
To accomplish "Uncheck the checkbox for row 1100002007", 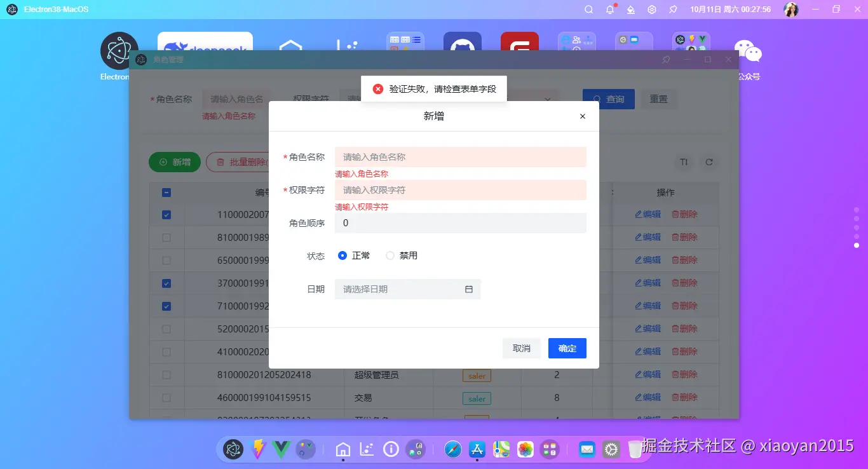I will [x=166, y=214].
